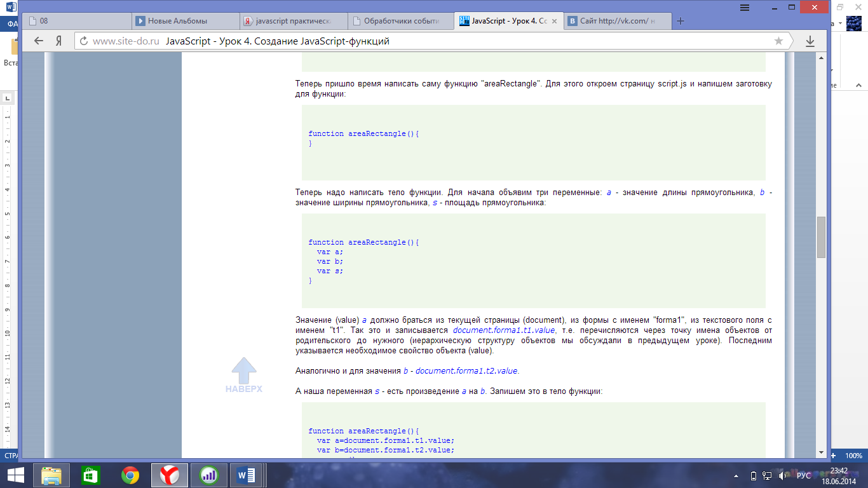
Task: Click Word zoom in plus button
Action: tap(833, 456)
